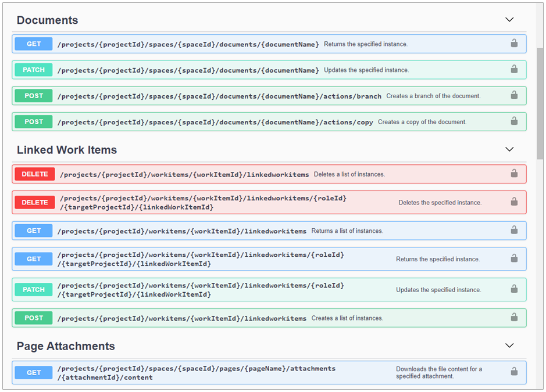Click the vertical scrollbar thumb

tap(540, 103)
